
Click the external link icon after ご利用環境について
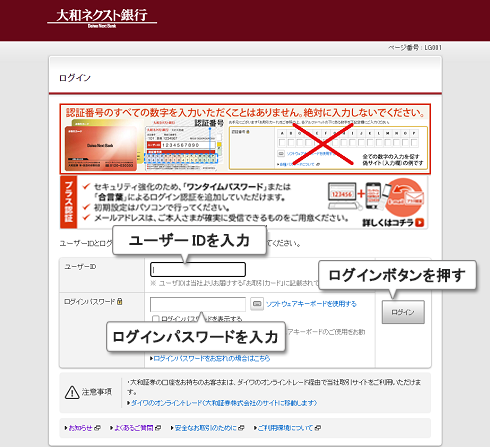click(318, 428)
